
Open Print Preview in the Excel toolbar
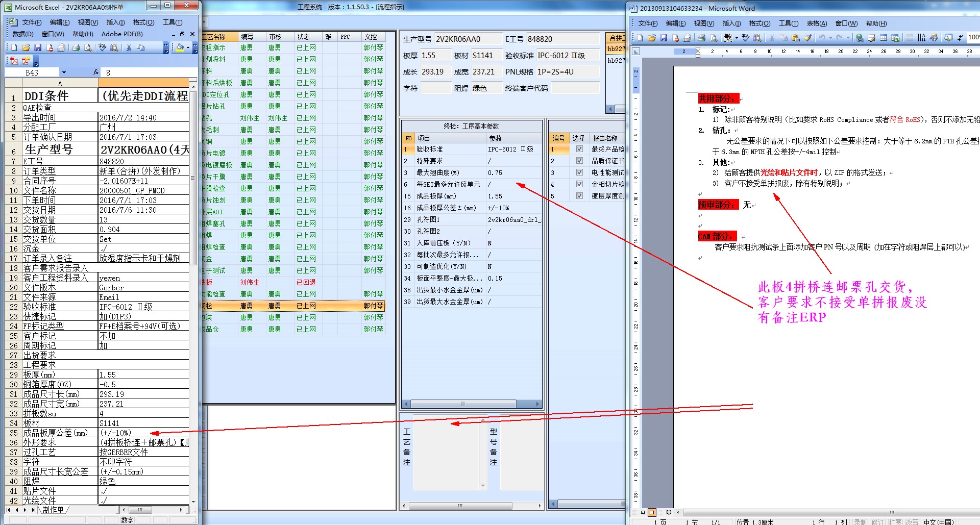coord(88,47)
